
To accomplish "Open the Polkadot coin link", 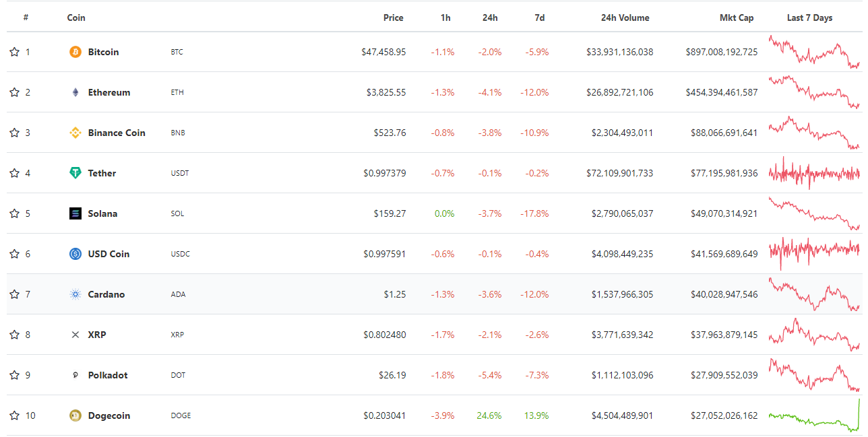I will [x=108, y=375].
